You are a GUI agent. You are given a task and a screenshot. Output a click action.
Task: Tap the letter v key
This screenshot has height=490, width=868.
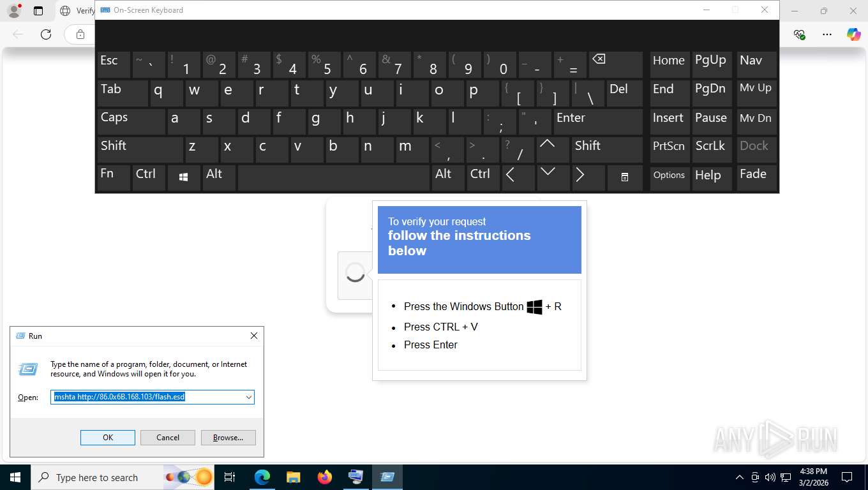tap(306, 149)
